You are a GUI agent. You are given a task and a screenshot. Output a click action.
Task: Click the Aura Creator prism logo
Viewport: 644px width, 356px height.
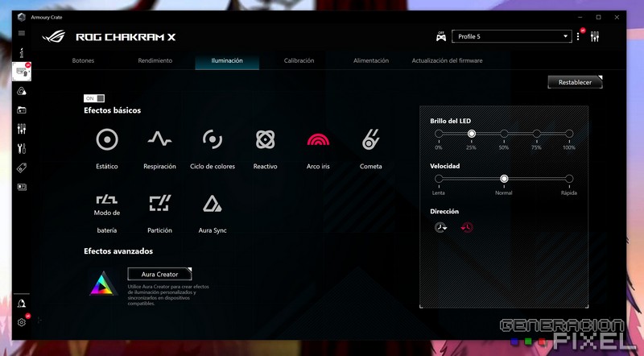click(102, 284)
